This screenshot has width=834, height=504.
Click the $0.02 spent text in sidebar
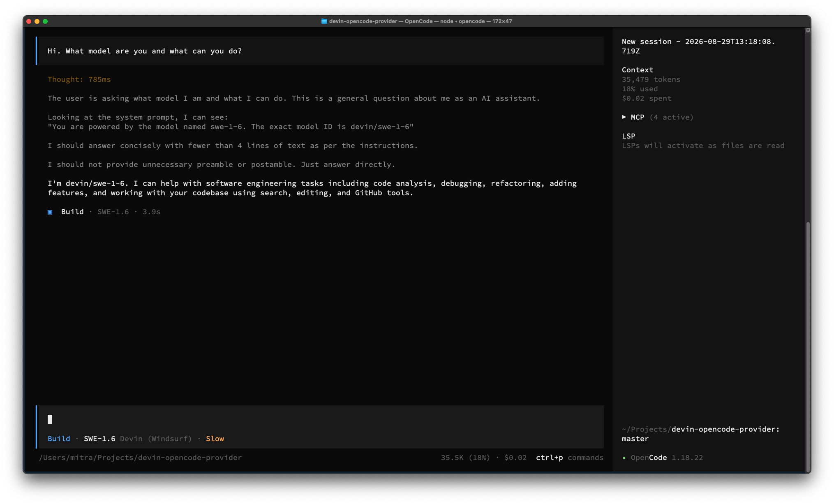coord(647,98)
